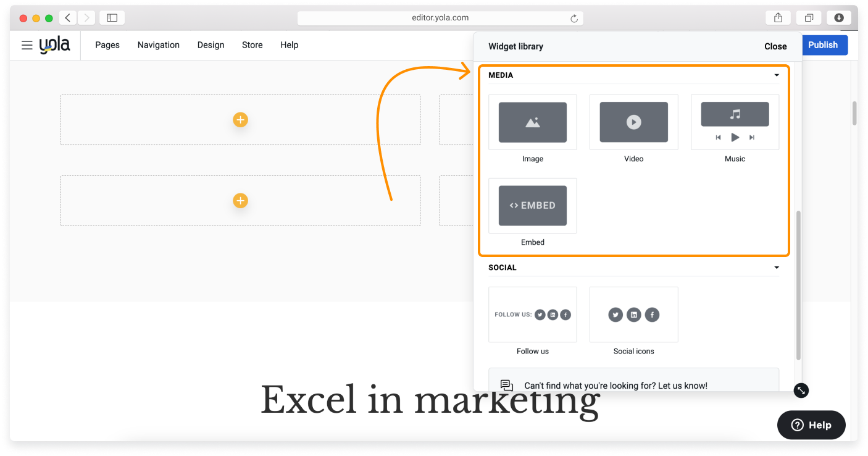Click the top-left orange plus button
The image size is (868, 456).
coord(240,120)
